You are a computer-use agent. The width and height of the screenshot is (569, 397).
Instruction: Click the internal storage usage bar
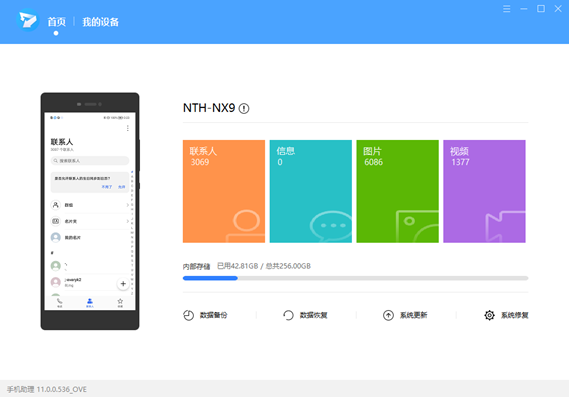355,278
